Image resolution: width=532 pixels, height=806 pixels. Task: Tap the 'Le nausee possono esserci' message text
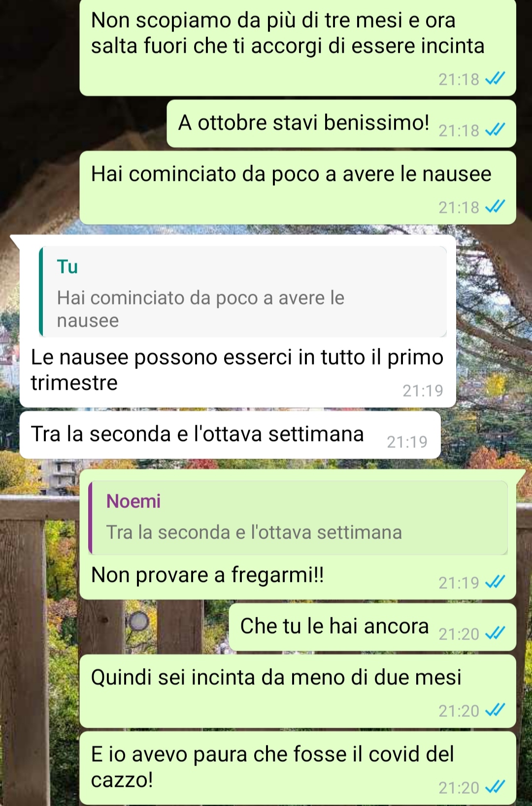[x=237, y=370]
